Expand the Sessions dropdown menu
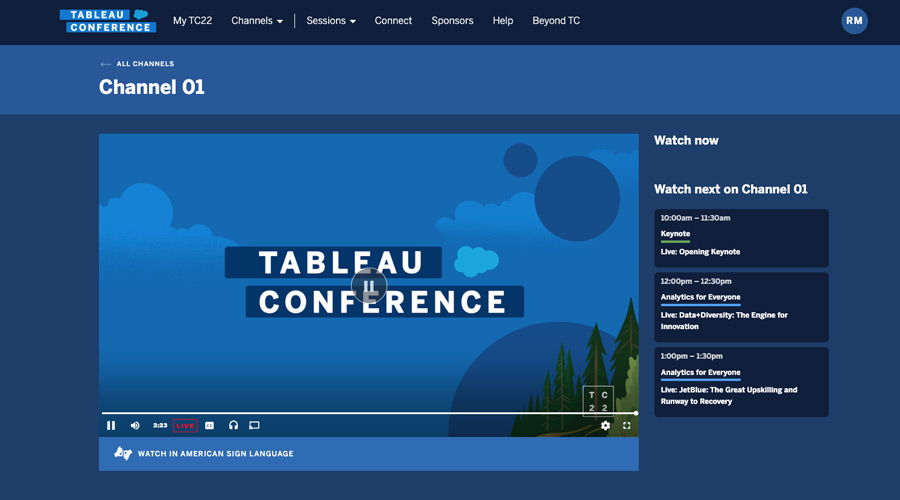This screenshot has height=500, width=900. tap(331, 21)
